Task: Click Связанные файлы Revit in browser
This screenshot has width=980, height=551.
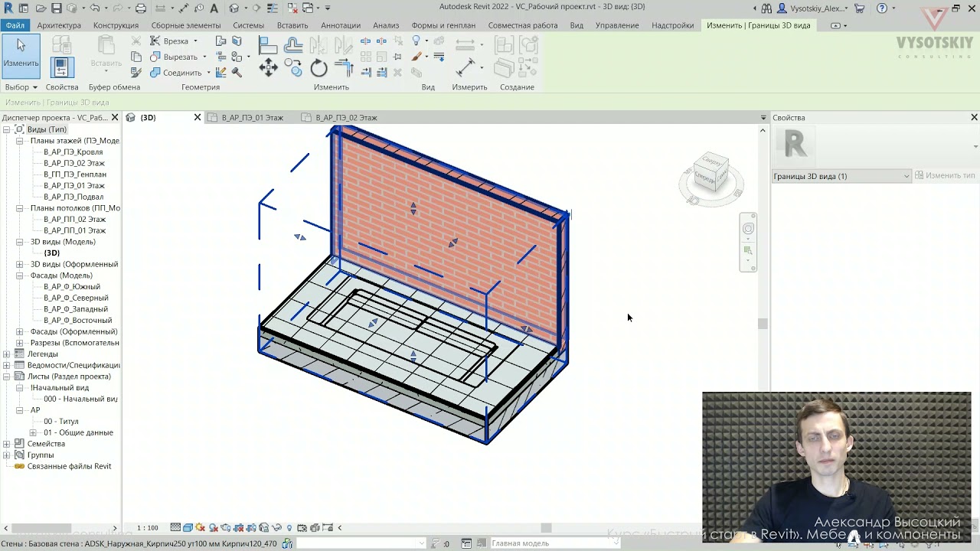Action: pyautogui.click(x=69, y=466)
